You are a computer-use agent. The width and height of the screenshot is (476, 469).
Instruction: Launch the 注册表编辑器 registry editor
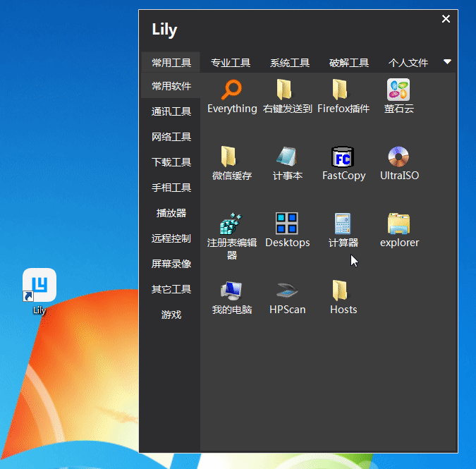click(x=232, y=224)
